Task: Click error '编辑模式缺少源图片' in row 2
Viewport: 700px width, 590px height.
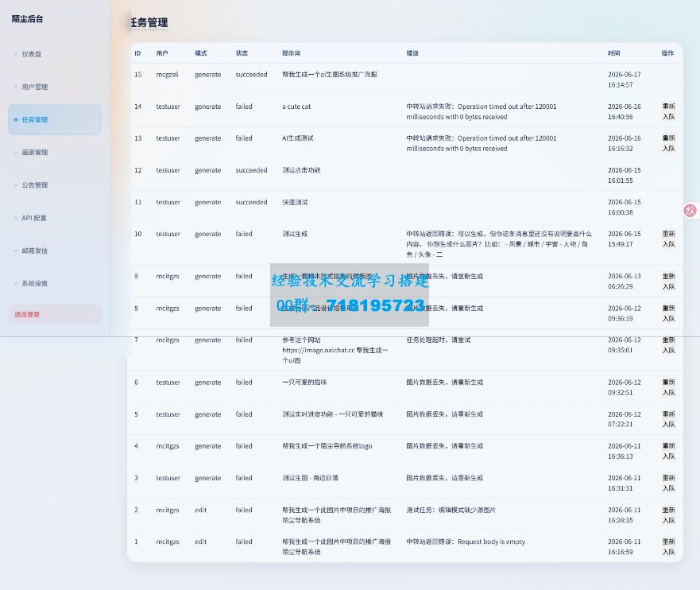Action: point(467,510)
